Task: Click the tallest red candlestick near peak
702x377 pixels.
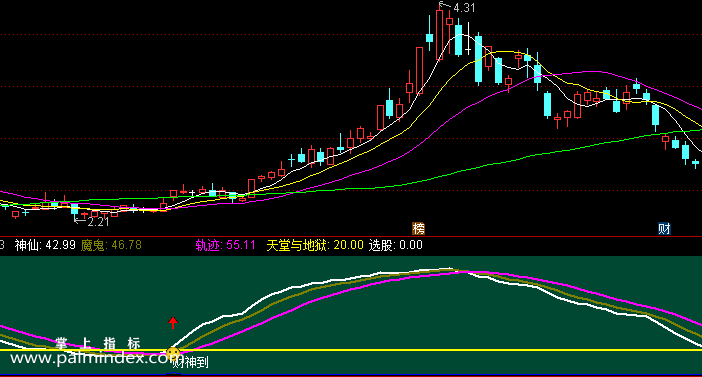Action: click(x=440, y=34)
